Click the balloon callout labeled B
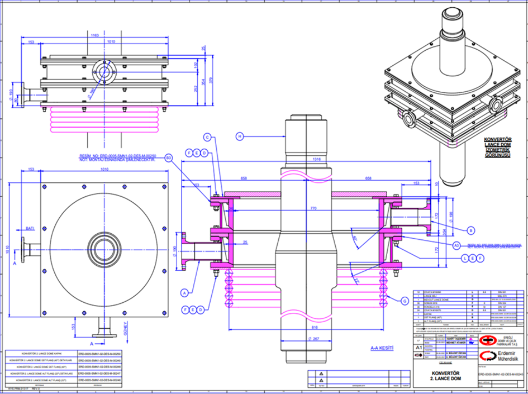 471,231
